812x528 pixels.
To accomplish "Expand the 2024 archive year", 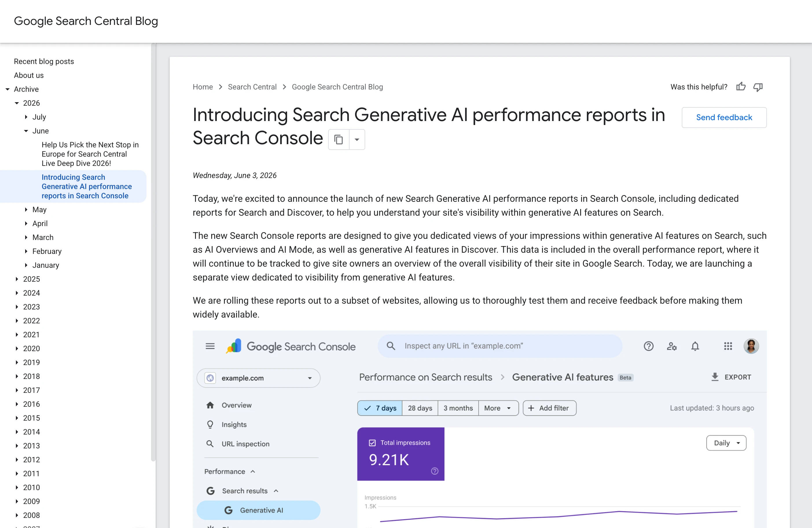I will click(x=17, y=293).
